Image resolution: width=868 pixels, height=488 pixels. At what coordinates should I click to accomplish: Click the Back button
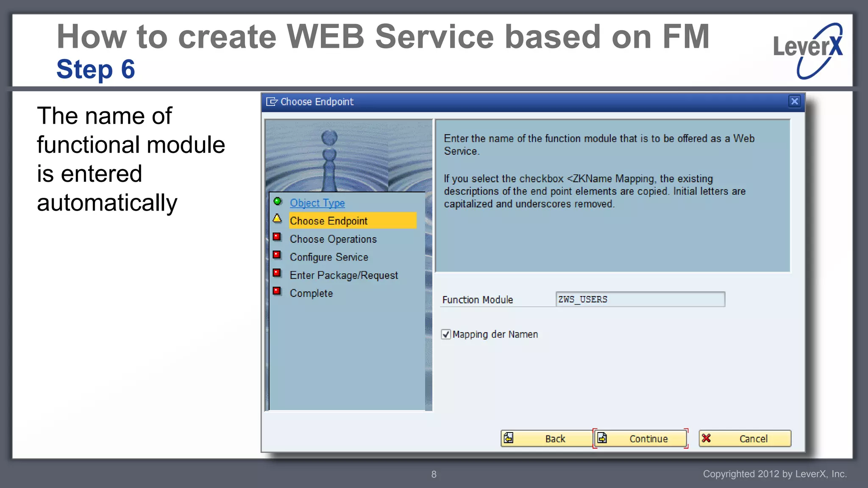546,438
